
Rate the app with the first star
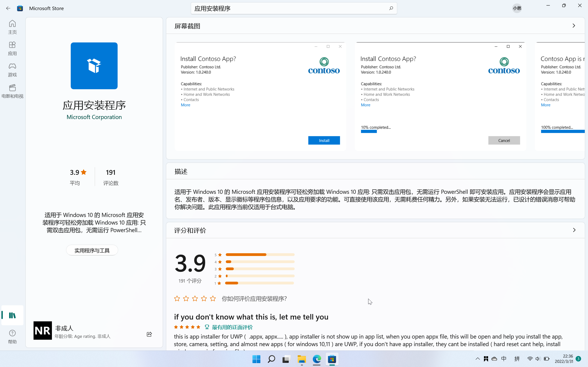(177, 299)
